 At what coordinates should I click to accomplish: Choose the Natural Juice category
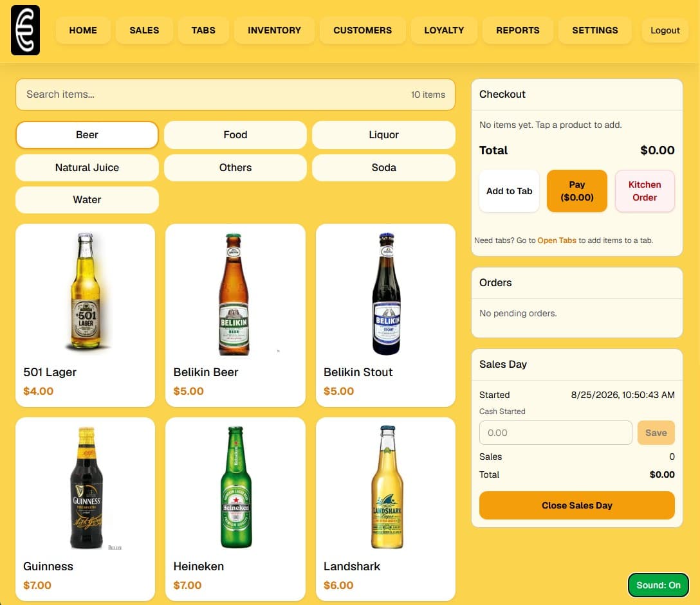[x=87, y=167]
